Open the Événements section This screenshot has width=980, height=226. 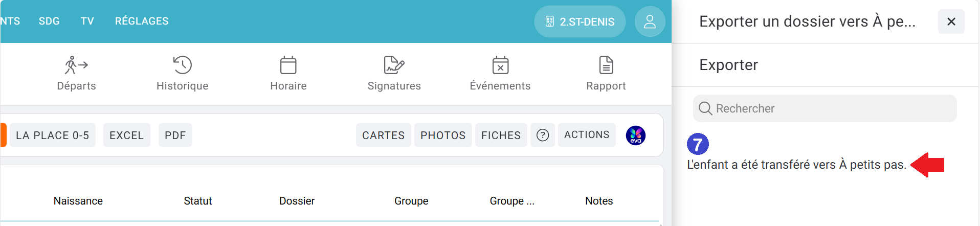point(500,74)
